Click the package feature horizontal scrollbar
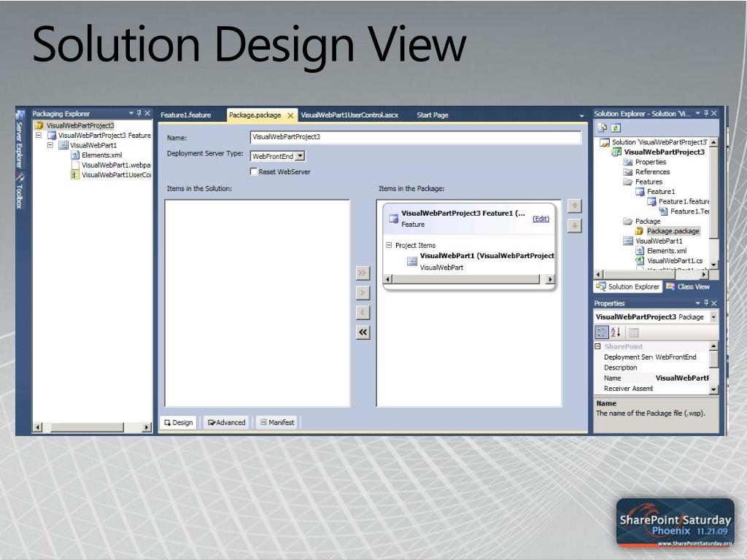 [x=469, y=279]
